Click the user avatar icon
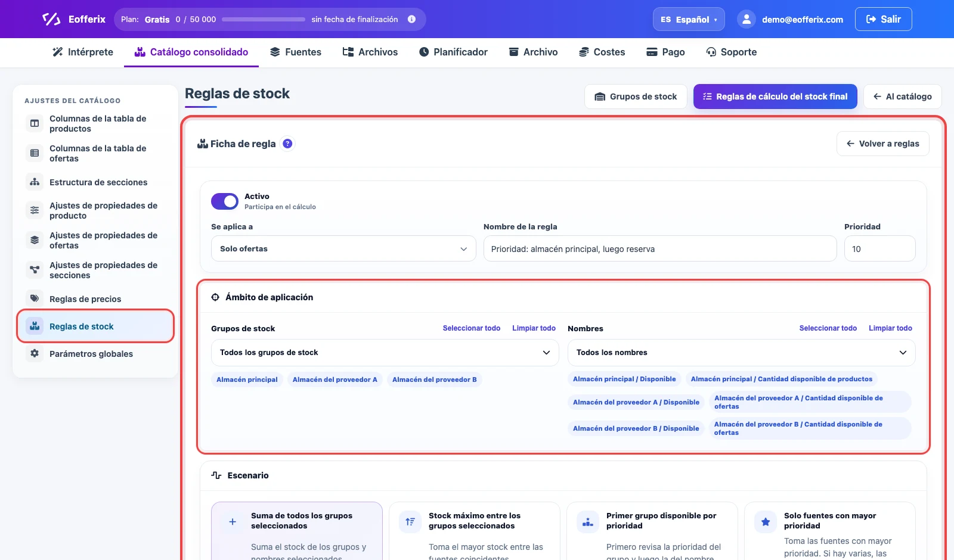This screenshot has height=560, width=954. (746, 19)
